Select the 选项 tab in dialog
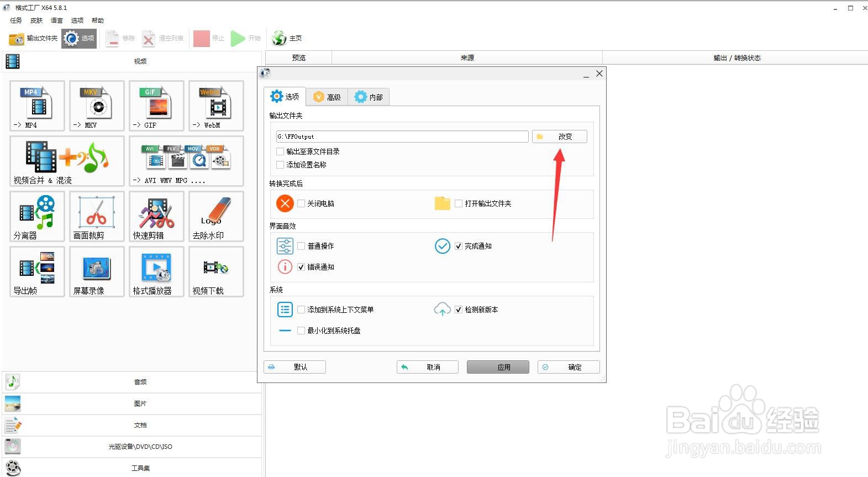The width and height of the screenshot is (868, 477). (285, 96)
